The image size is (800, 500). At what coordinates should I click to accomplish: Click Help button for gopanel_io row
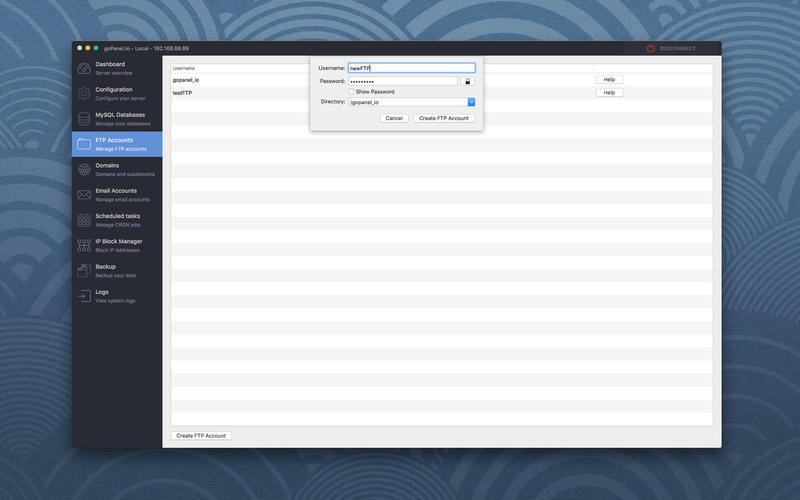pyautogui.click(x=608, y=79)
